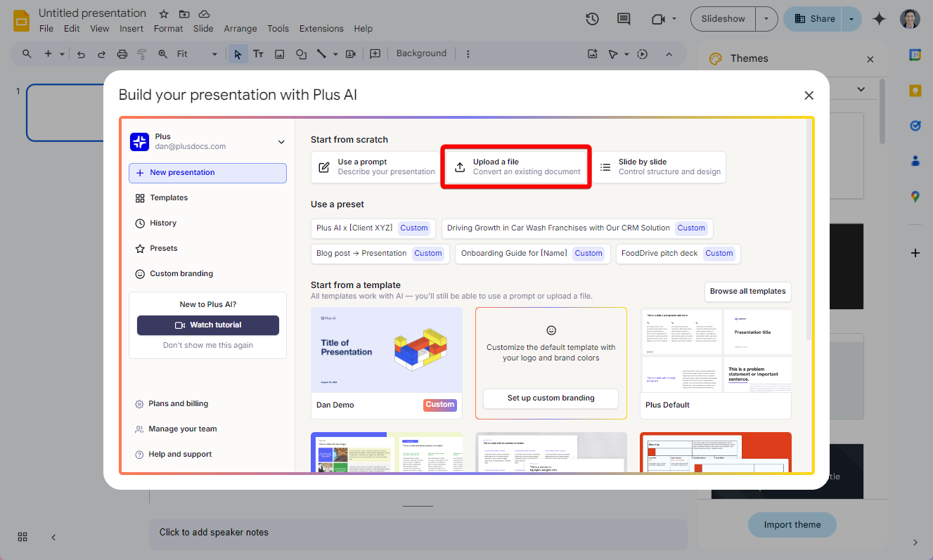Click the video camera meet icon
Screen dimensions: 933x560
658,19
